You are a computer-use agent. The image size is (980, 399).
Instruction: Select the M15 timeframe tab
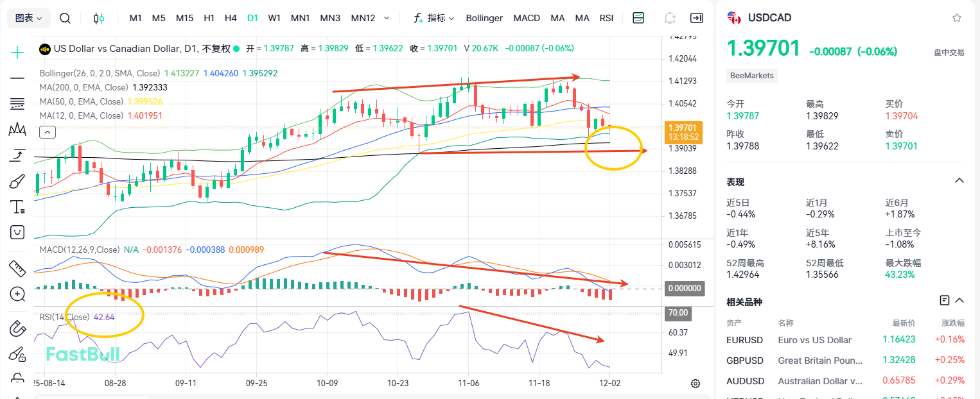tap(184, 18)
